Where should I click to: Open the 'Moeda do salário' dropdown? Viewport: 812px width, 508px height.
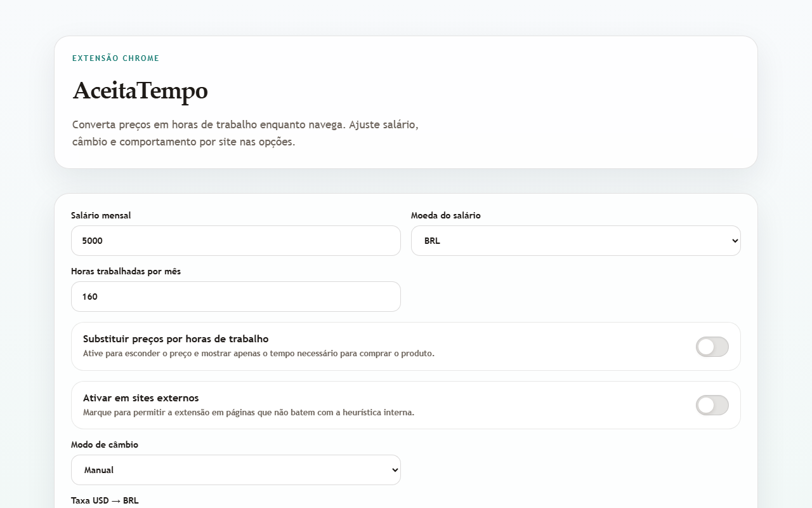coord(575,241)
